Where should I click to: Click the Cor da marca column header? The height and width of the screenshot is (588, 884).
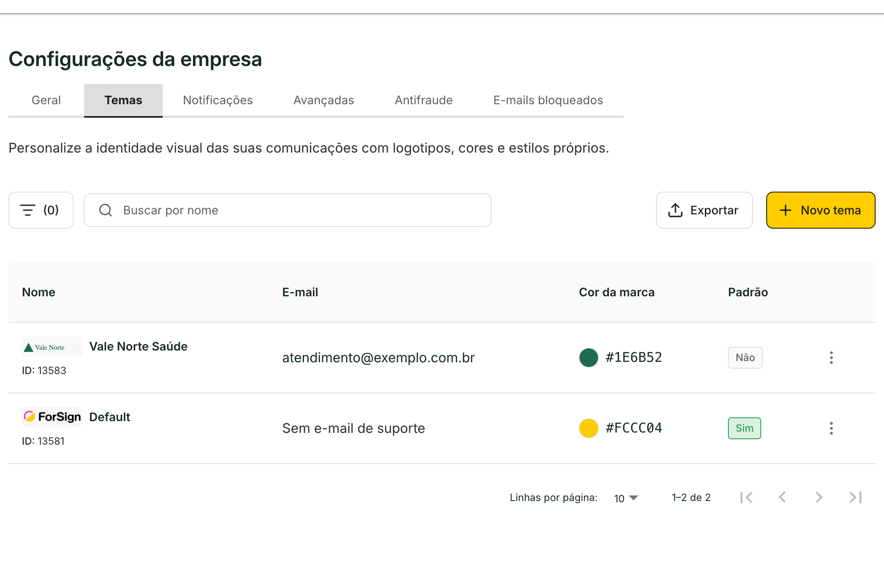tap(617, 292)
